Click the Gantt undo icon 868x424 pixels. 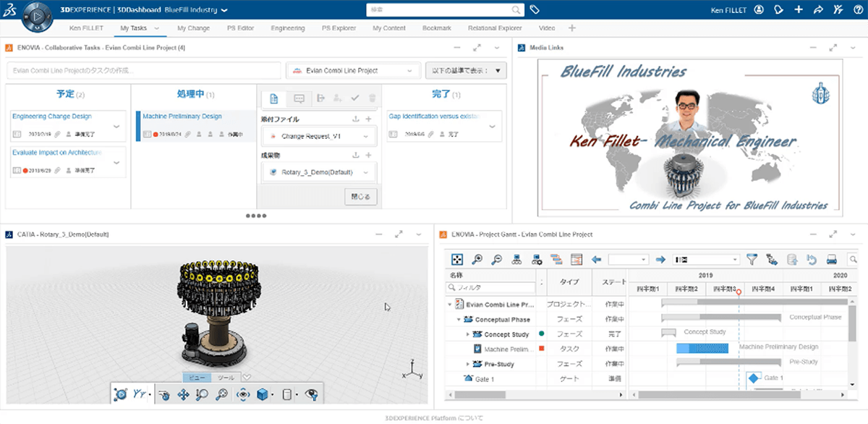click(812, 259)
